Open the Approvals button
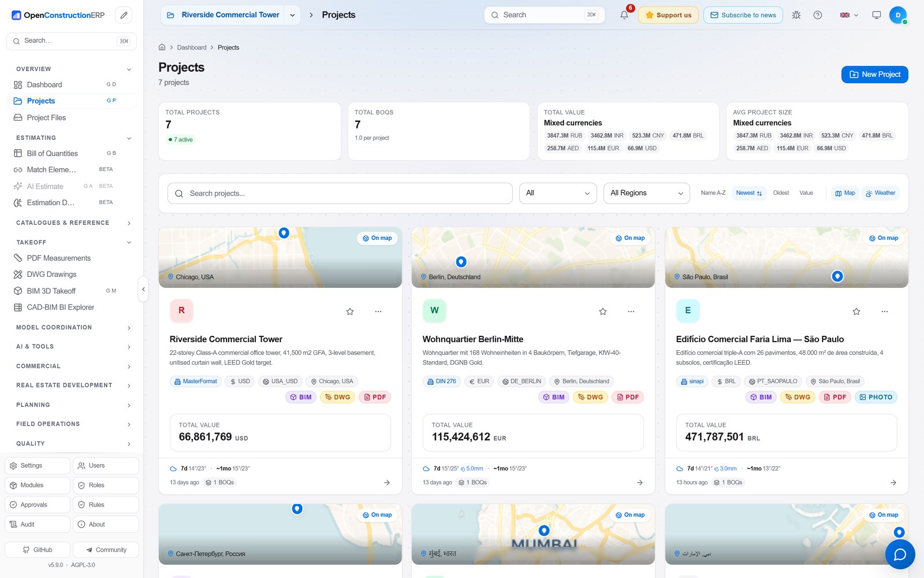 tap(38, 505)
